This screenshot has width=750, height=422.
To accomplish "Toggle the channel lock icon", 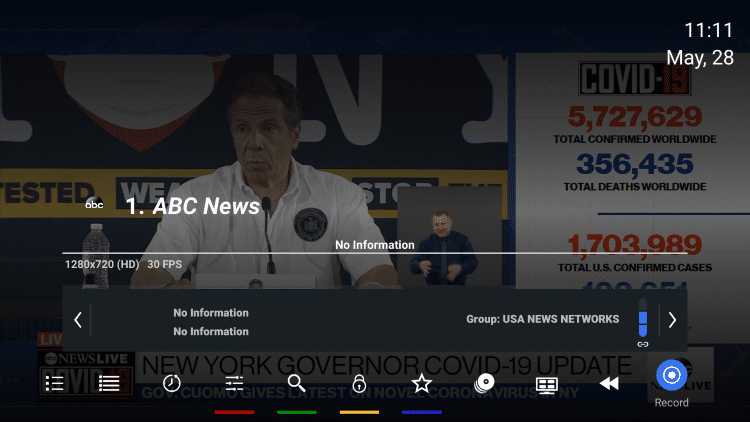I will click(x=359, y=382).
